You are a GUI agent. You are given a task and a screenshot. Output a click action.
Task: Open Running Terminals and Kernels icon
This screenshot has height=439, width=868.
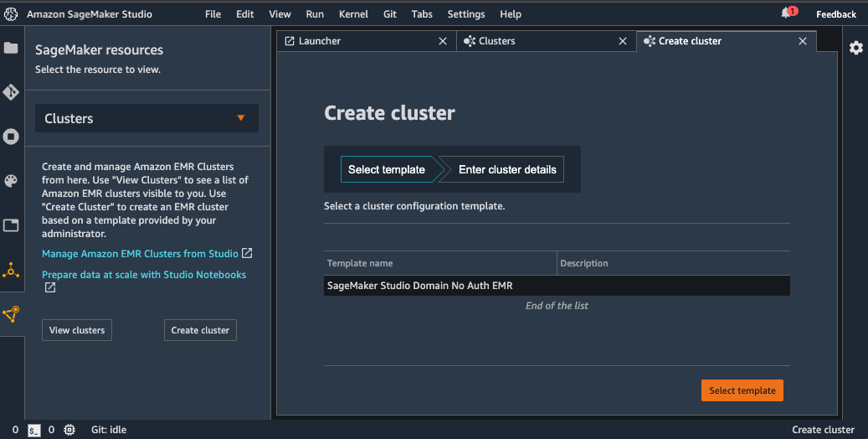tap(11, 137)
